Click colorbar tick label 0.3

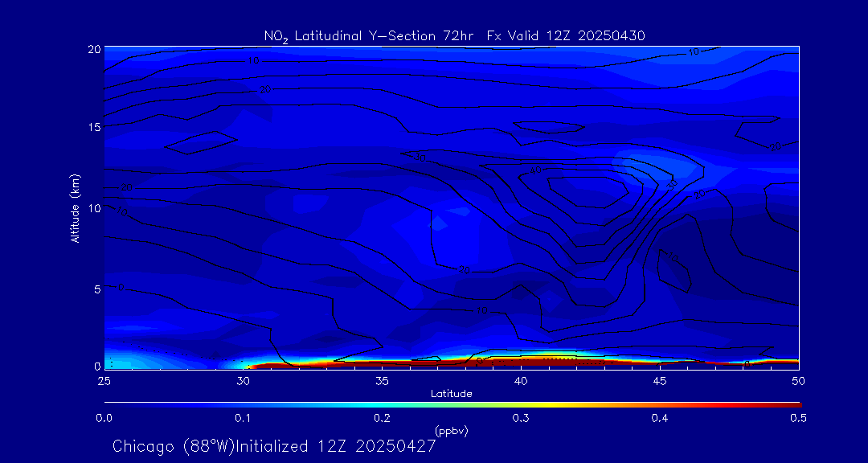pos(521,419)
